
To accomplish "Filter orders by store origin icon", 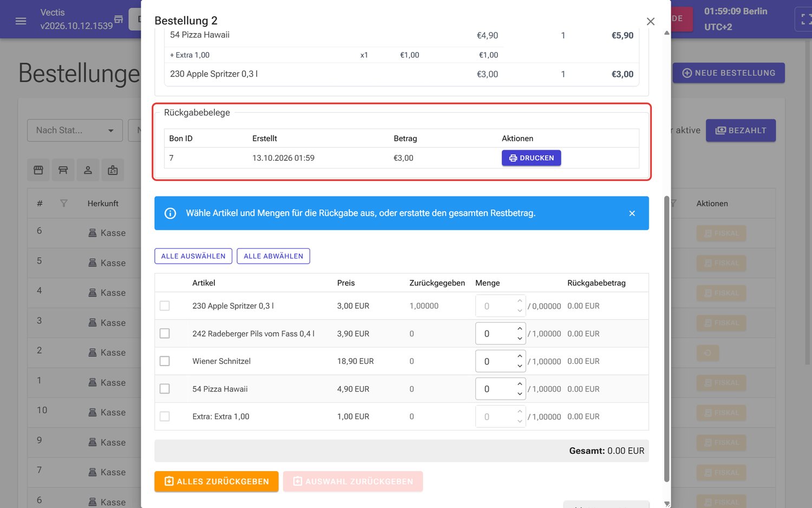I will click(38, 170).
